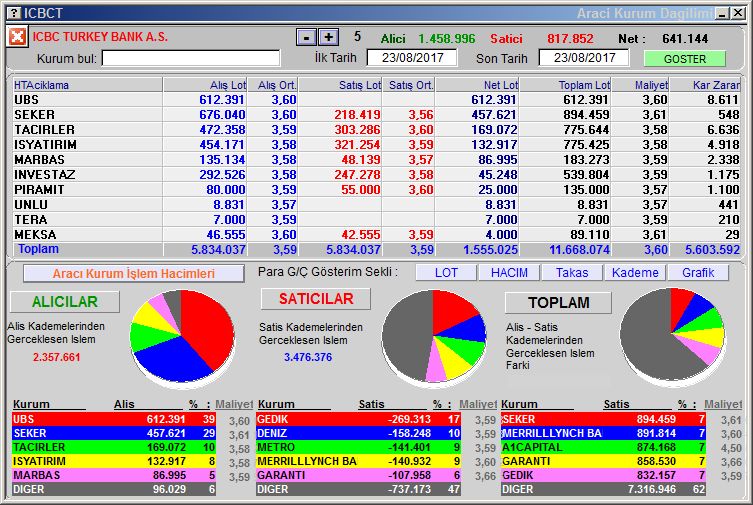Click gray DIGER row showing -737.173
The image size is (753, 505).
point(358,489)
